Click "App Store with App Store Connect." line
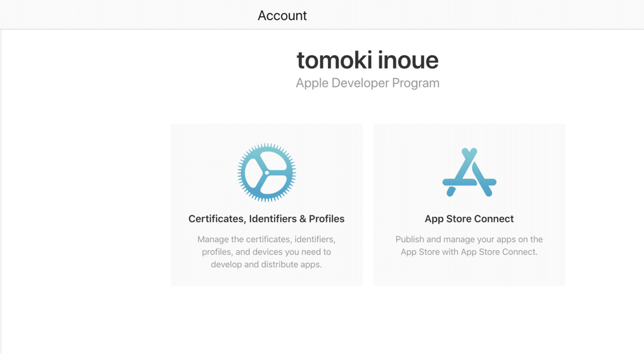Screen dimensions: 644x354 coord(470,252)
